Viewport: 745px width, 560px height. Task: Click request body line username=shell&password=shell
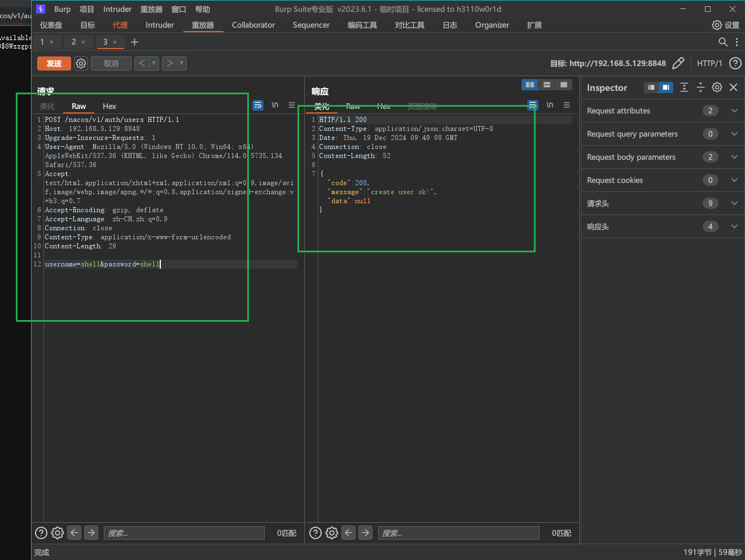pyautogui.click(x=102, y=264)
